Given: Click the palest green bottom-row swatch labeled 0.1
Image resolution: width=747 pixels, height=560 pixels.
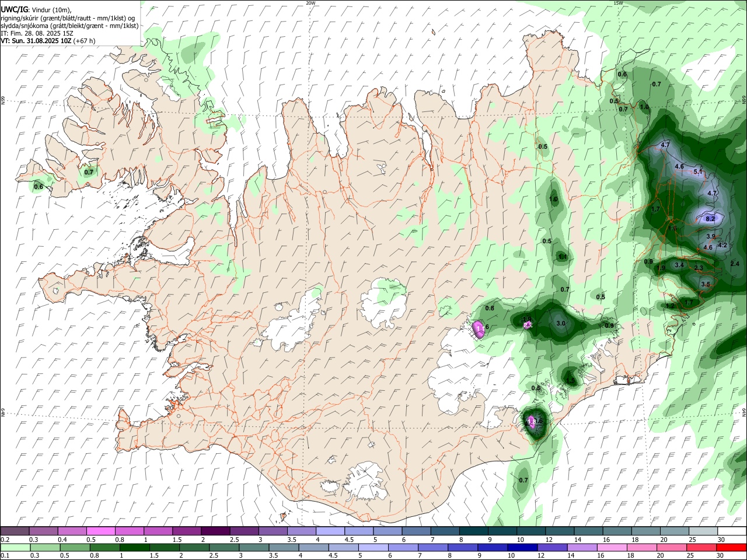Looking at the screenshot, I should pyautogui.click(x=15, y=547).
